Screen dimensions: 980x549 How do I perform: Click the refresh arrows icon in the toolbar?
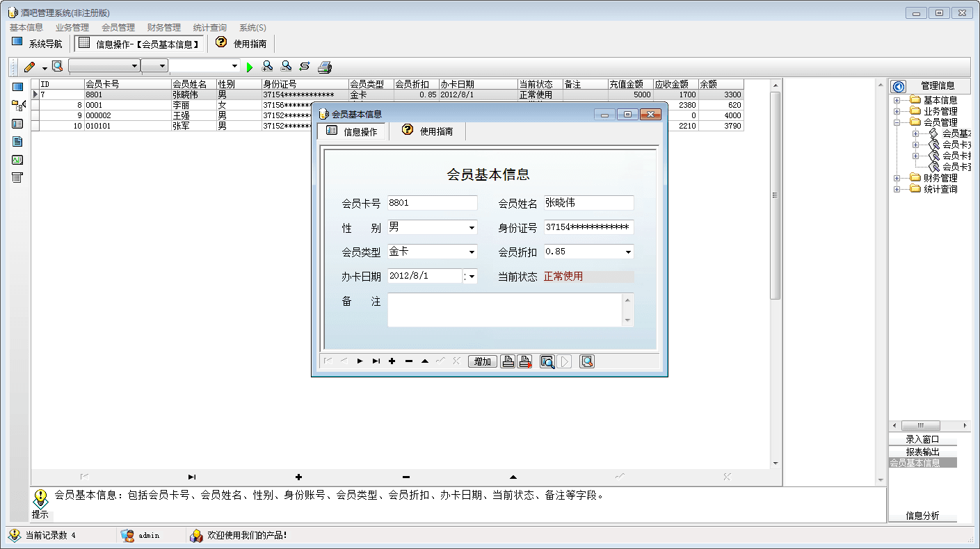coord(305,67)
